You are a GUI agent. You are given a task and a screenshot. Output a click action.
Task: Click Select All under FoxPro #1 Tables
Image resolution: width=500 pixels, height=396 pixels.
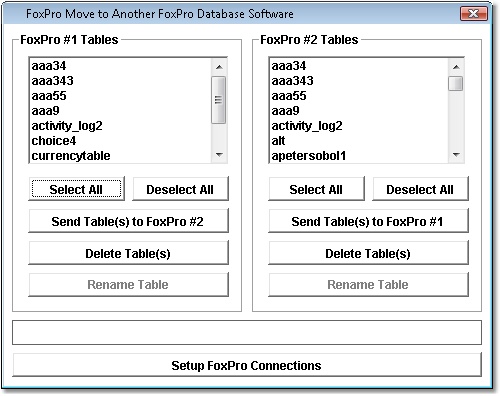(x=76, y=189)
